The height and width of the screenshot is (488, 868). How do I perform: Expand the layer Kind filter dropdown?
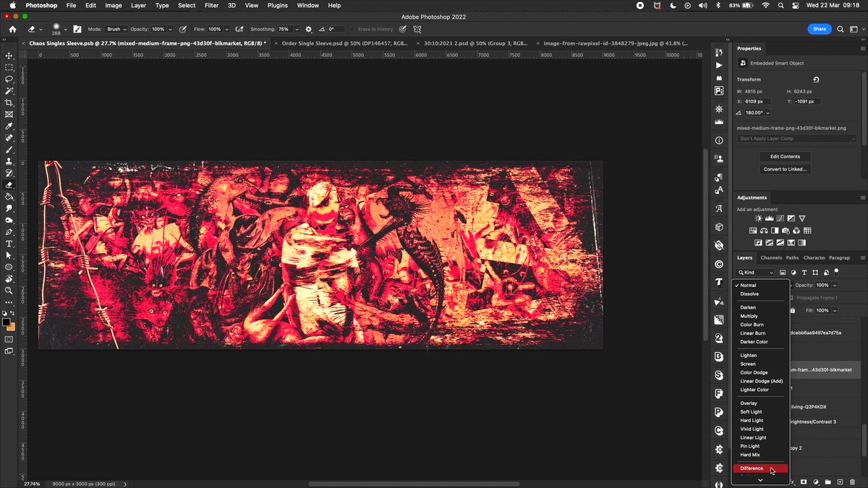click(x=756, y=273)
